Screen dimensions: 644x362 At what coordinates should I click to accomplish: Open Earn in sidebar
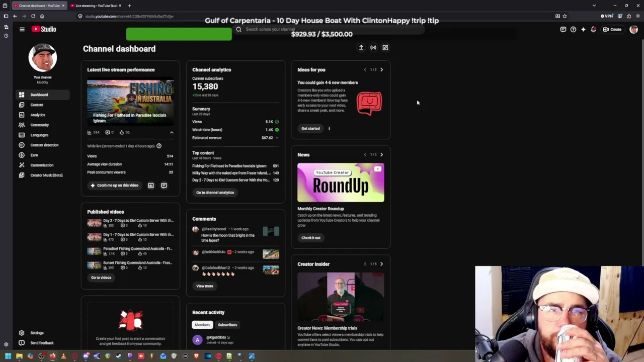click(x=42, y=155)
